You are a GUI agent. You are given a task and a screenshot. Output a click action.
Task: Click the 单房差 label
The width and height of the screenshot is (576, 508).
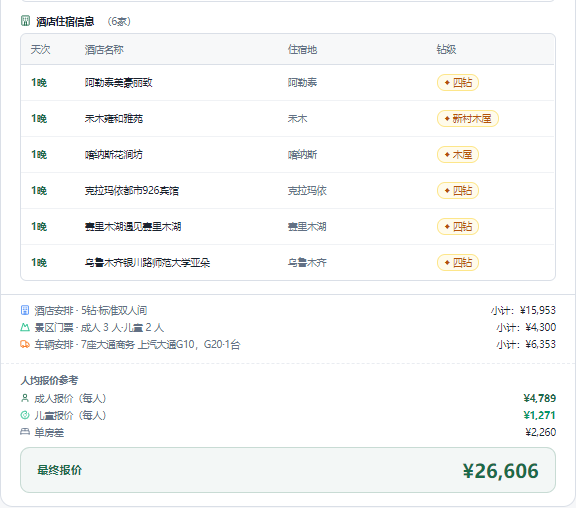coord(49,432)
